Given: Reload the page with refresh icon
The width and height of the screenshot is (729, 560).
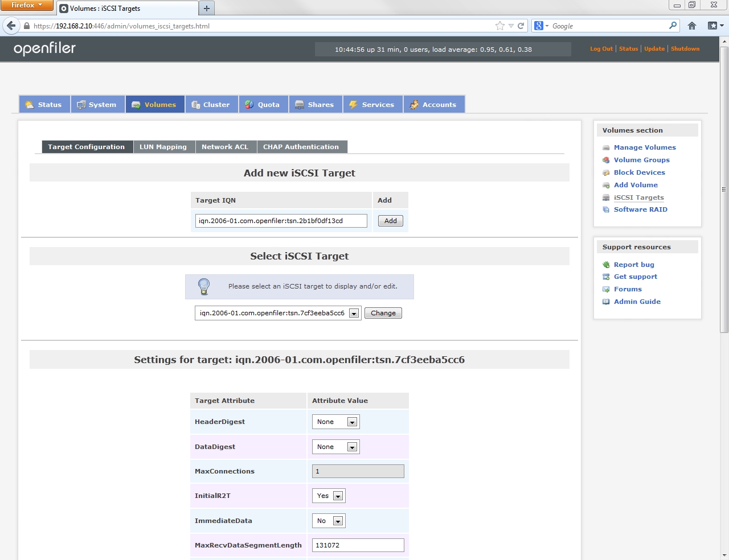Looking at the screenshot, I should point(521,26).
